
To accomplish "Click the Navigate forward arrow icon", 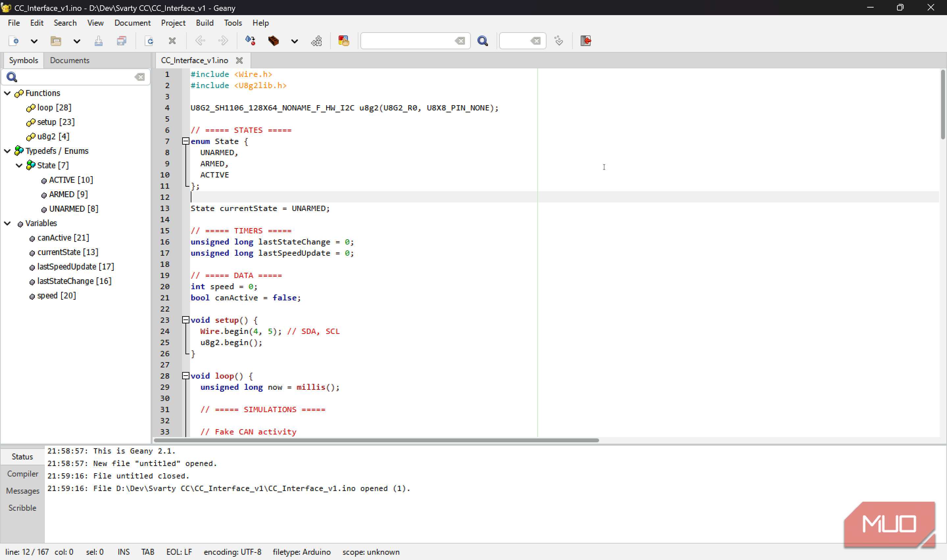I will pos(223,41).
